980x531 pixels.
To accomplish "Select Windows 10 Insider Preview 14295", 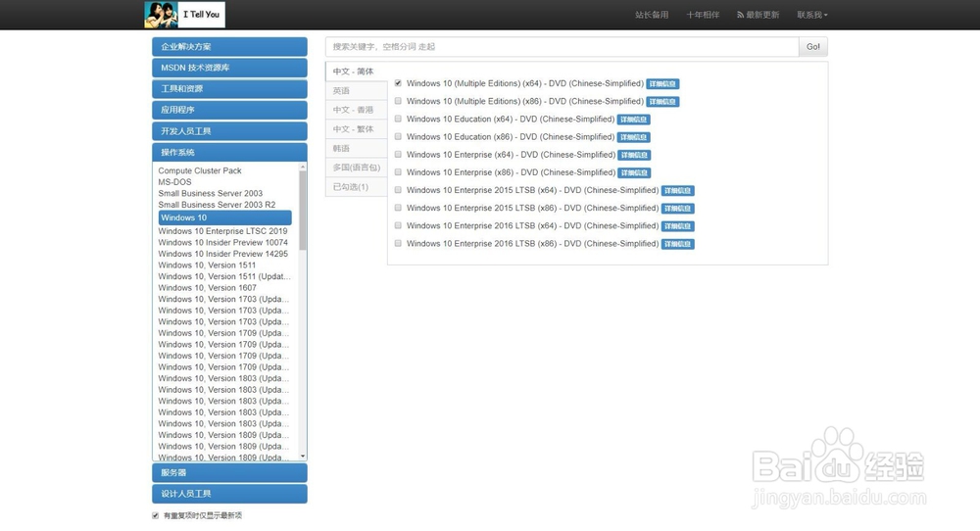I will pos(223,254).
